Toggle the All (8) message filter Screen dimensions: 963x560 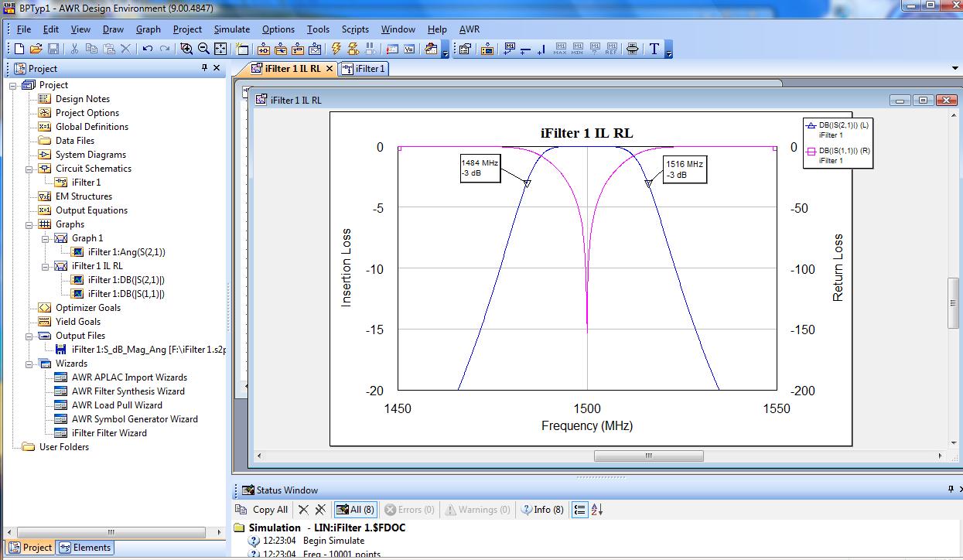click(x=355, y=510)
